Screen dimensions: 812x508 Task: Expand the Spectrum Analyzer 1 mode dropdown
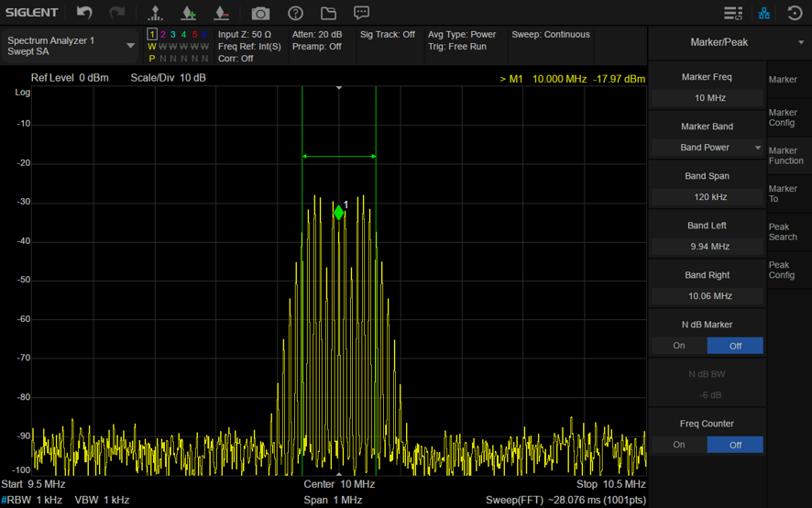coord(70,46)
